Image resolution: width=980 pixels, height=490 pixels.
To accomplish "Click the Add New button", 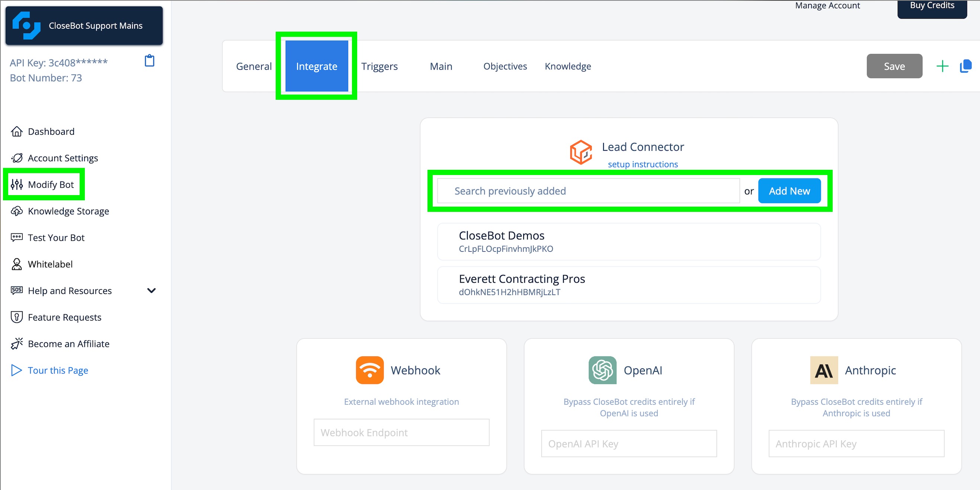I will (x=789, y=191).
